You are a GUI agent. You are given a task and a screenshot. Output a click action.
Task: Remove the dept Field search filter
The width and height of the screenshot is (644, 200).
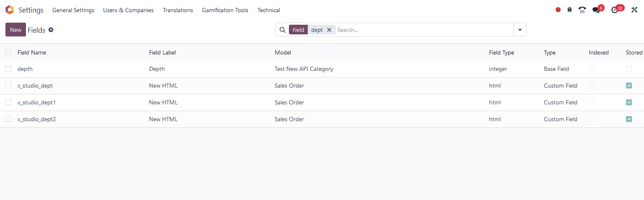coord(329,30)
